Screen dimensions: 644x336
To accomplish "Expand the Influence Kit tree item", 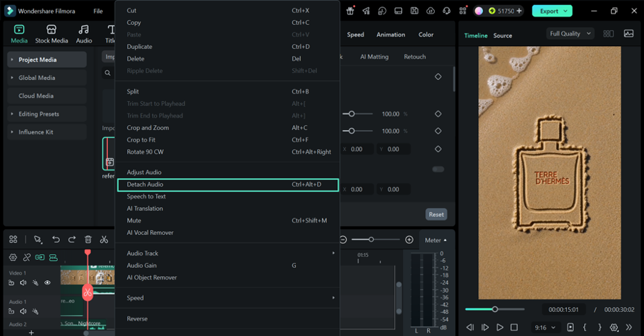I will coord(12,132).
